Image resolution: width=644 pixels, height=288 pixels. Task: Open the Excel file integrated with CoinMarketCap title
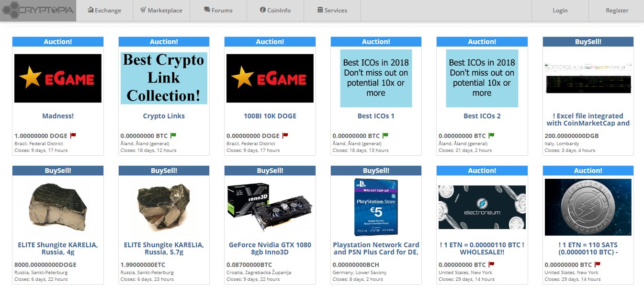[x=588, y=119]
